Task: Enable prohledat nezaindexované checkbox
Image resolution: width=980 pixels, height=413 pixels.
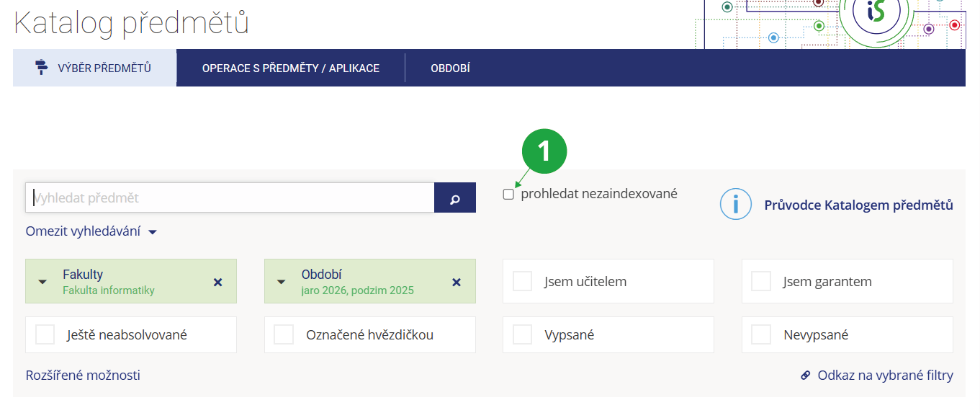Action: [508, 194]
